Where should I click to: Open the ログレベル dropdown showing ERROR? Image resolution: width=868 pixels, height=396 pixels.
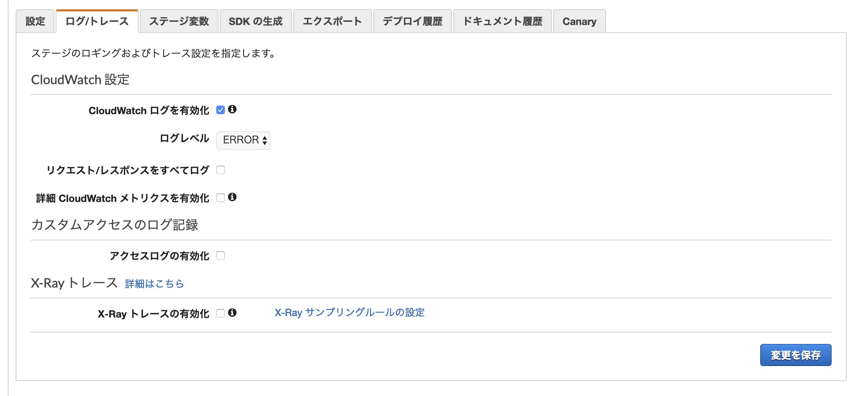click(x=243, y=140)
